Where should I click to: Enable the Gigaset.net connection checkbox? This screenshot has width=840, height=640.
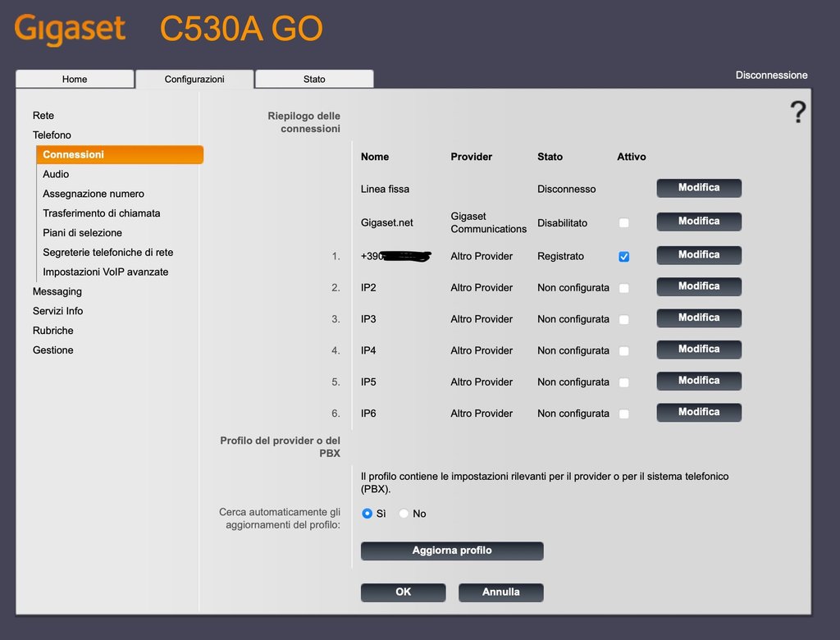click(623, 223)
